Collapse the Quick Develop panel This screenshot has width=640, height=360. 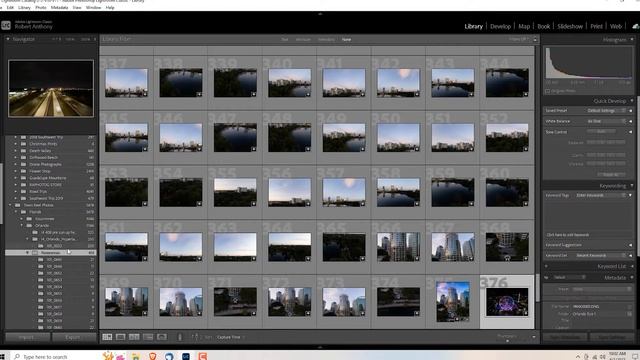pos(632,101)
